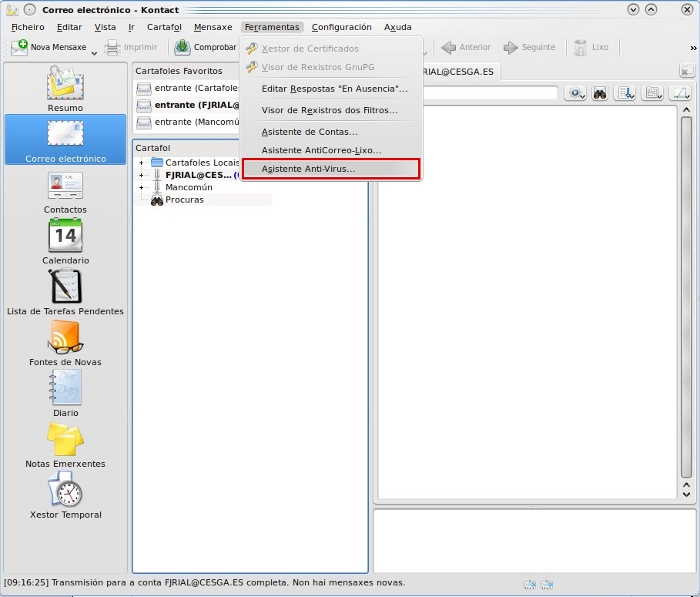Open the Calendario component
Viewport: 700px width, 597px height.
click(x=65, y=242)
